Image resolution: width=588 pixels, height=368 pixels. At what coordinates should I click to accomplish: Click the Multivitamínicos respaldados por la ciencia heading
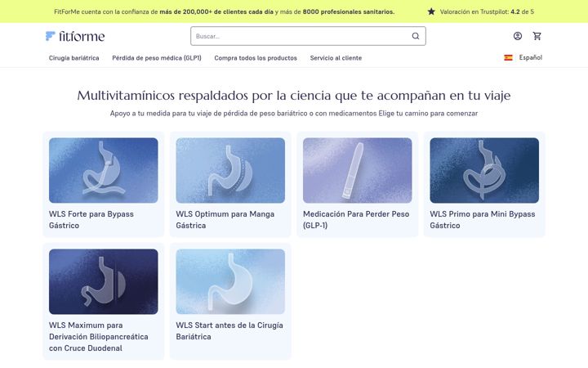click(x=294, y=96)
